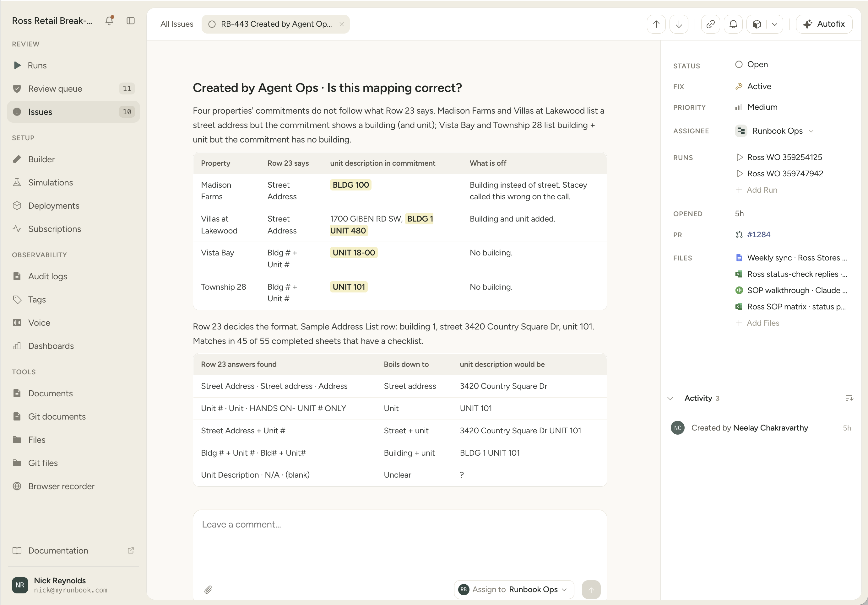Image resolution: width=868 pixels, height=605 pixels.
Task: Open Review queue in the sidebar
Action: point(73,89)
